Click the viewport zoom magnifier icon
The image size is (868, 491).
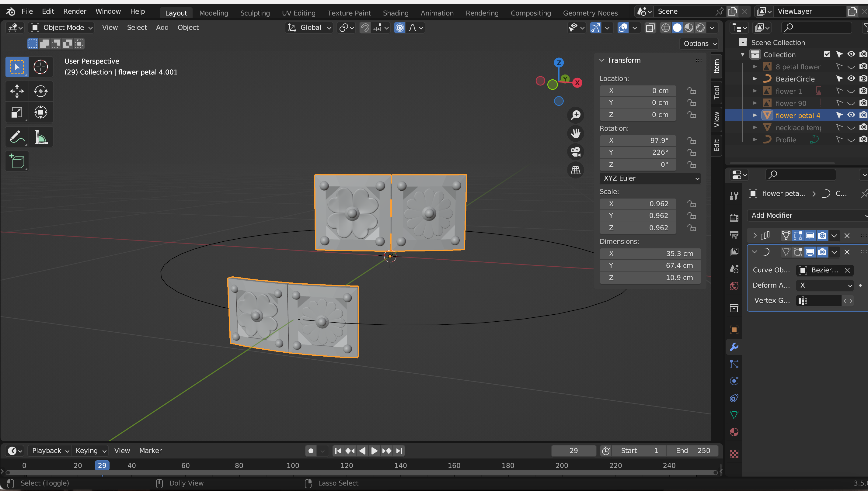point(575,115)
